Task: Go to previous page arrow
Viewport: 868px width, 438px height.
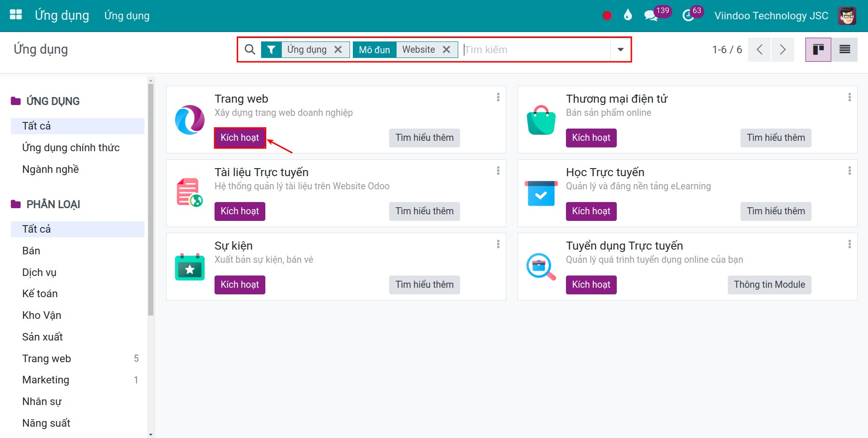Action: coord(759,49)
